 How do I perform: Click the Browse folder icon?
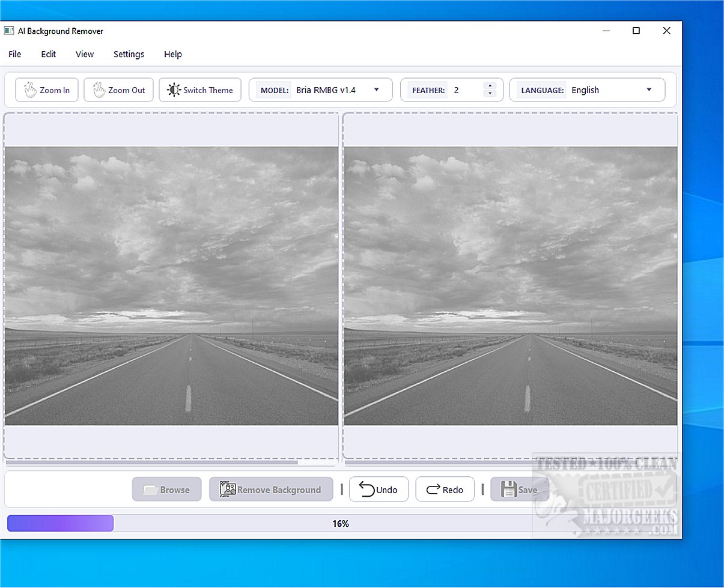coord(151,490)
